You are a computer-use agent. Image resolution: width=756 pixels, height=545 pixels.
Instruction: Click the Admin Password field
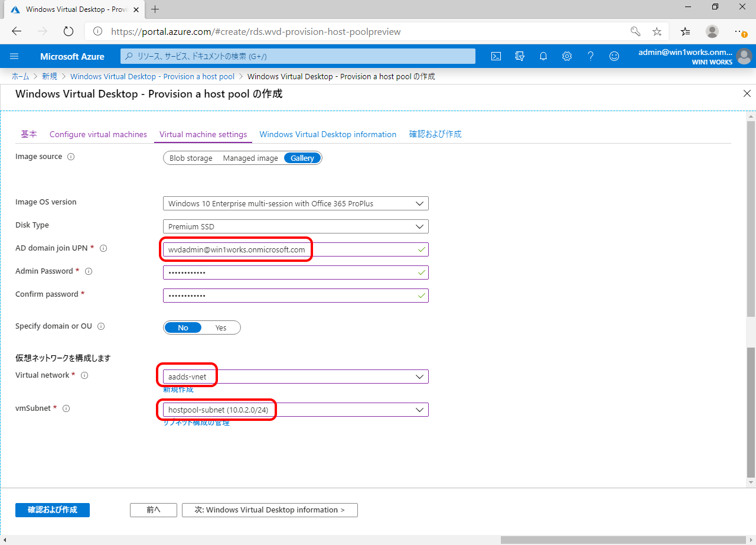tap(296, 272)
